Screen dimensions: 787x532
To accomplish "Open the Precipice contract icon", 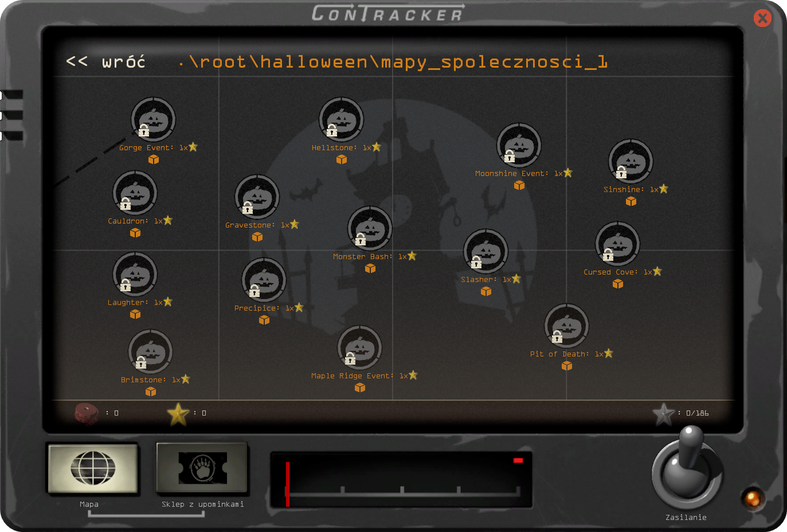I will click(x=264, y=280).
